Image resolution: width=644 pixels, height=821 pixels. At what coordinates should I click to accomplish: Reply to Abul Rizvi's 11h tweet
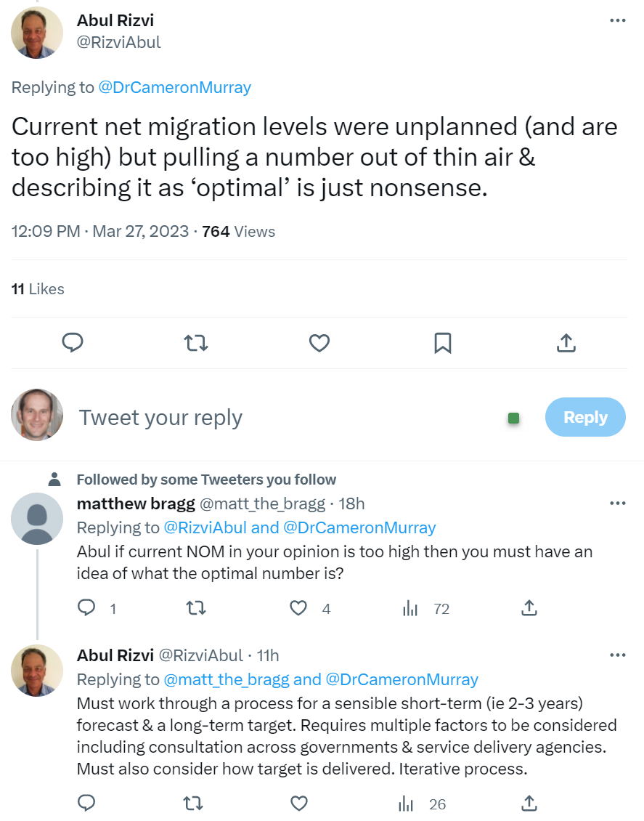click(86, 803)
